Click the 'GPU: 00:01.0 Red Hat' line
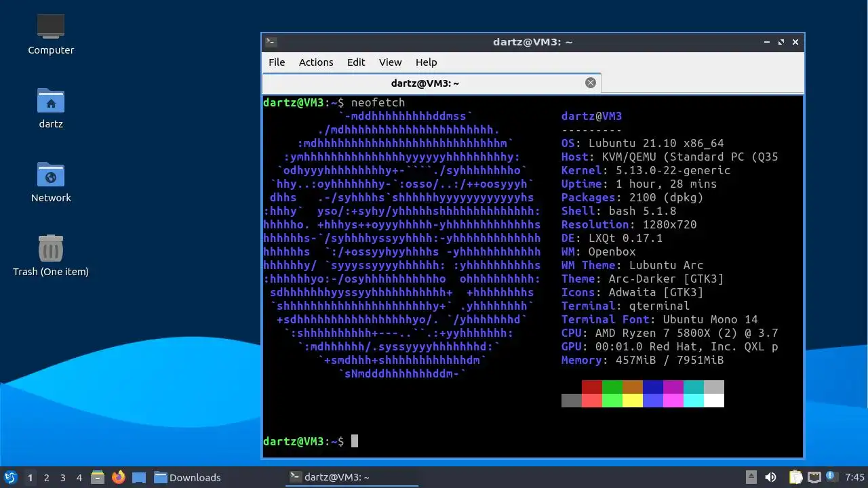The height and width of the screenshot is (488, 868). 669,346
